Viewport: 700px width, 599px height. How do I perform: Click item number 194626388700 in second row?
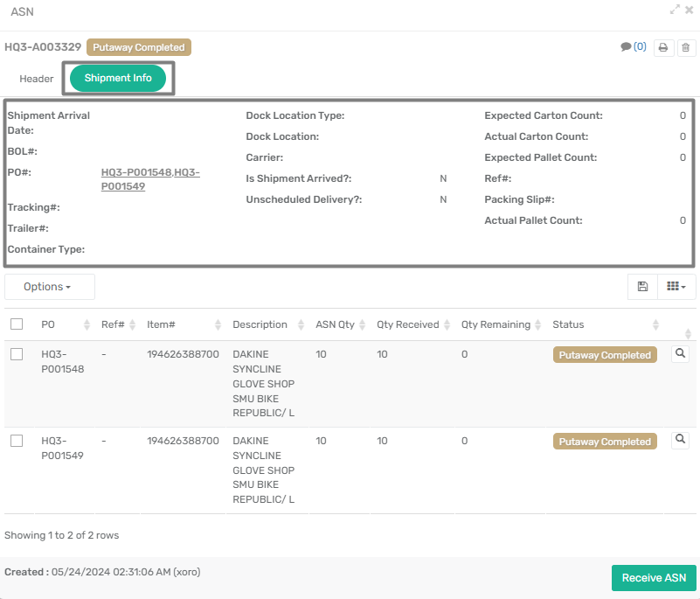click(x=183, y=441)
